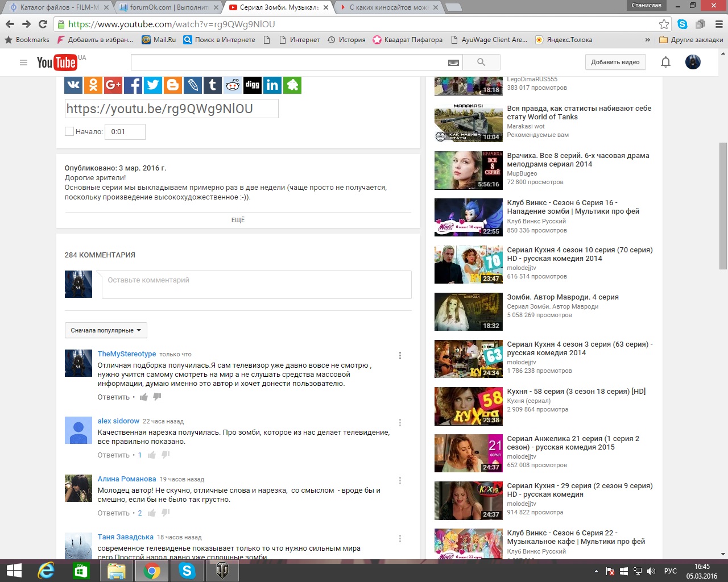Open the on-screen keyboard in search box

coord(453,63)
